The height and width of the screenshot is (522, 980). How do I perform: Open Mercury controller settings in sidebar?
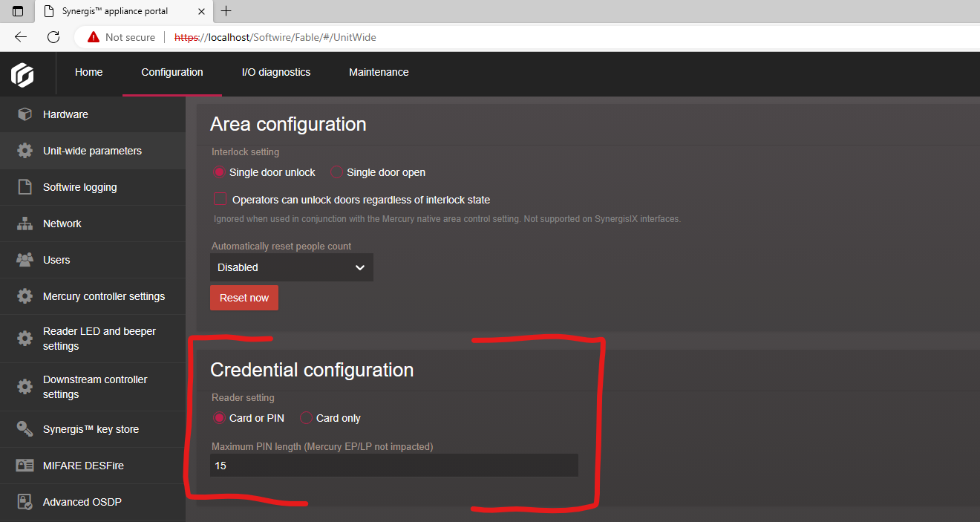coord(104,296)
